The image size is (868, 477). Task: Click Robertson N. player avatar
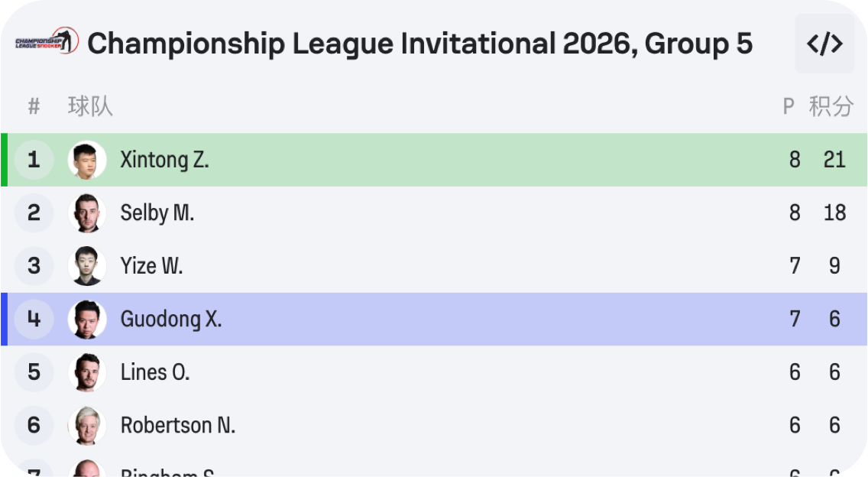[87, 425]
